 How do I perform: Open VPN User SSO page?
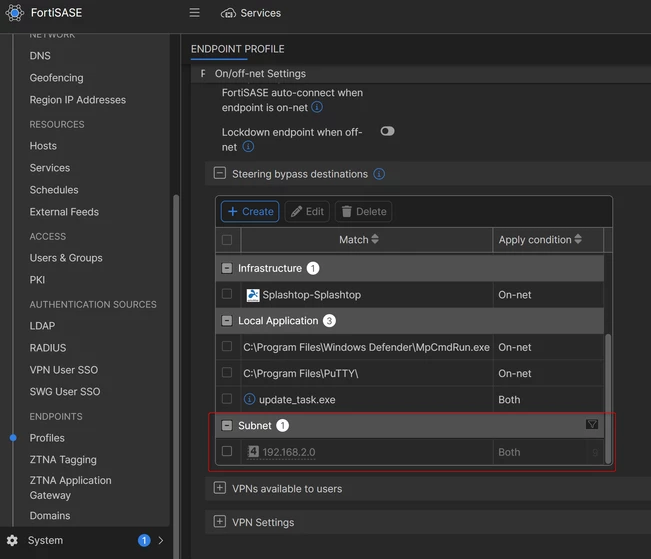(64, 370)
